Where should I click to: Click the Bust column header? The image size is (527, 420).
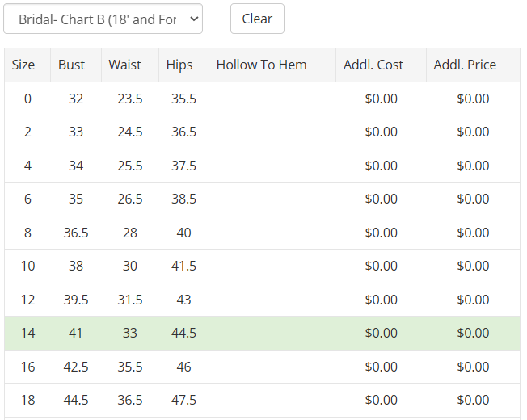coord(71,65)
